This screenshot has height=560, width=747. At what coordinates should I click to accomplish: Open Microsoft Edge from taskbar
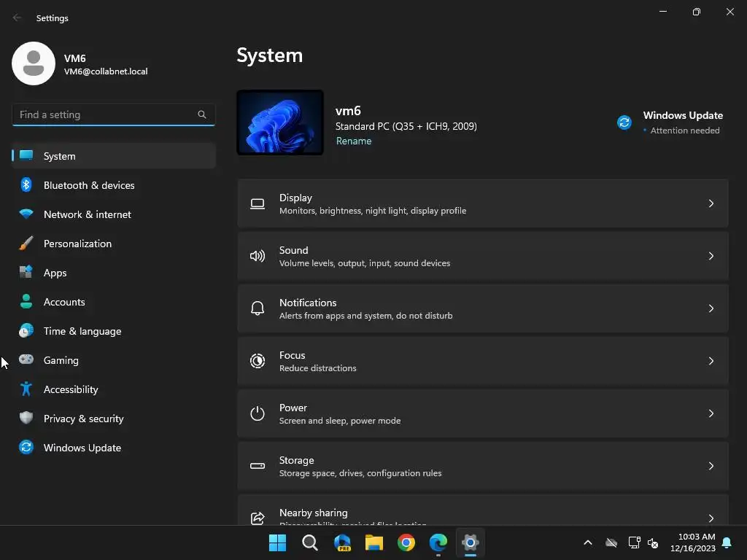438,542
